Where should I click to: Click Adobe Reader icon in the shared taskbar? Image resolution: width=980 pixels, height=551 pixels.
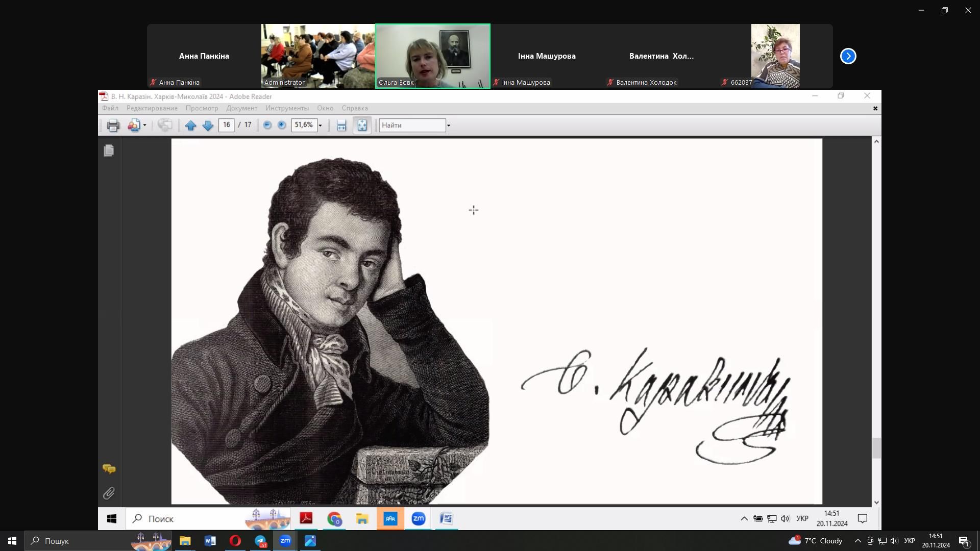(306, 519)
